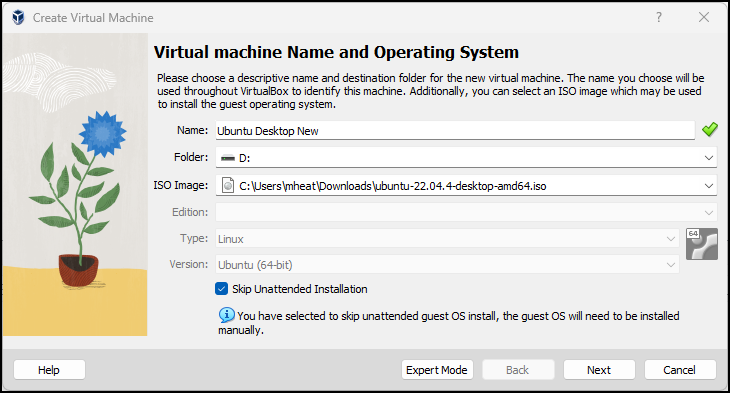The width and height of the screenshot is (730, 393).
Task: Click the VirtualBox cube icon in title bar
Action: pyautogui.click(x=18, y=18)
